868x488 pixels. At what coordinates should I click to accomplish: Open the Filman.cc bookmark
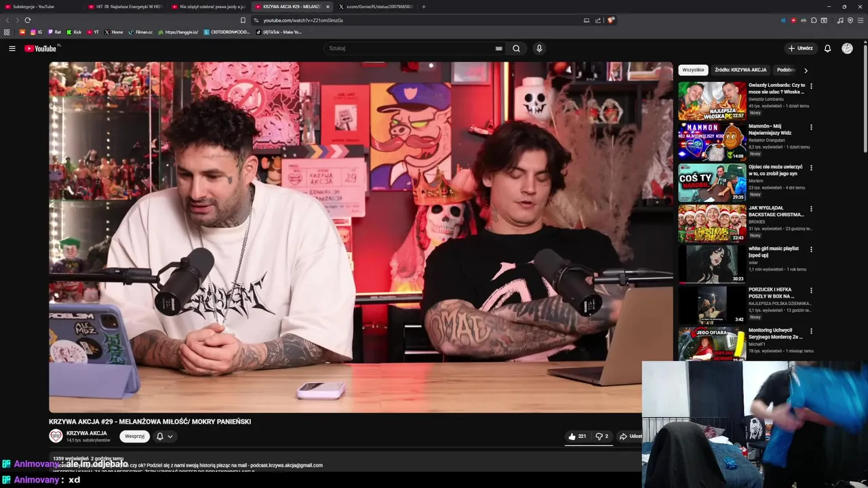point(140,32)
